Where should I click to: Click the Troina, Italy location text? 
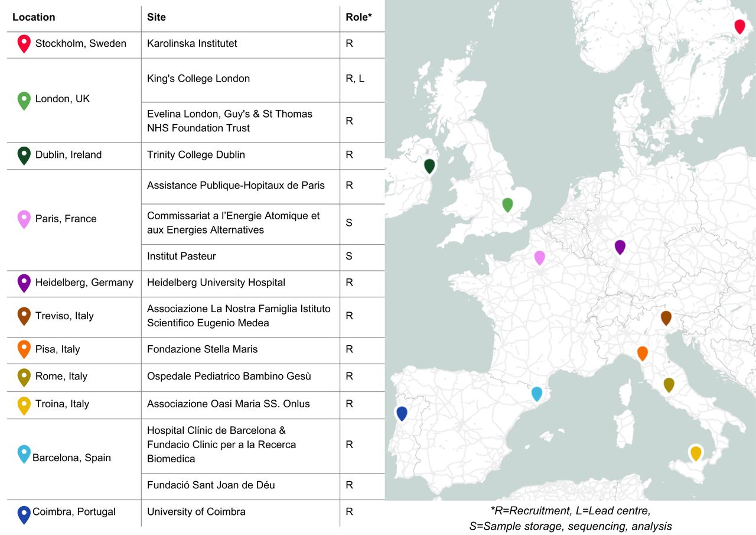tap(62, 404)
